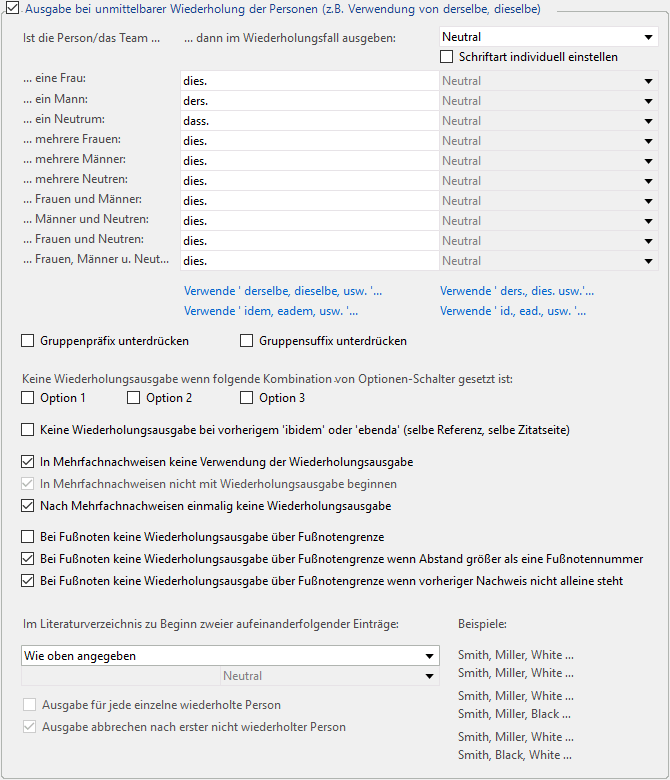Image resolution: width=670 pixels, height=780 pixels.
Task: Tick 'Gruppensuffix unterdrücken' checkbox
Action: (246, 341)
